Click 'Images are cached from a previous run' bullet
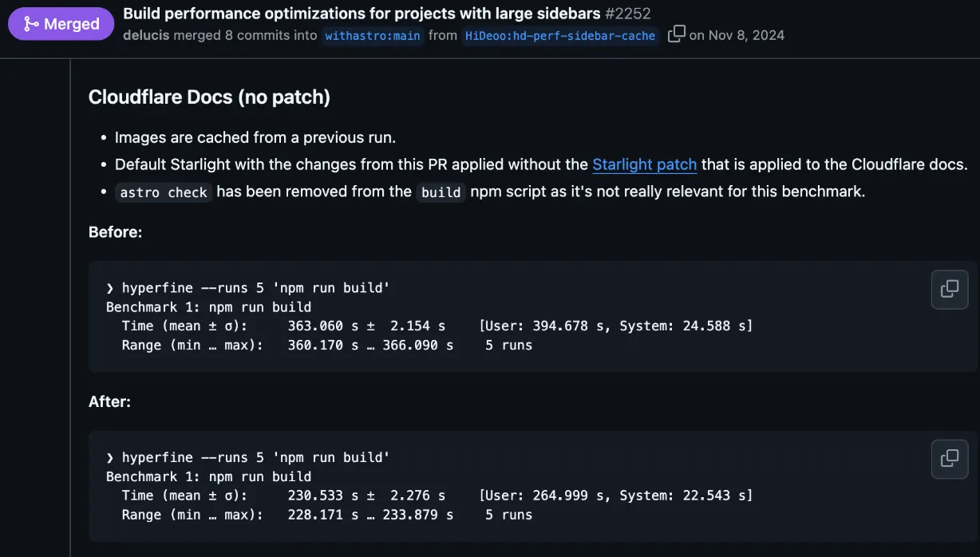Image resolution: width=980 pixels, height=557 pixels. click(x=255, y=137)
